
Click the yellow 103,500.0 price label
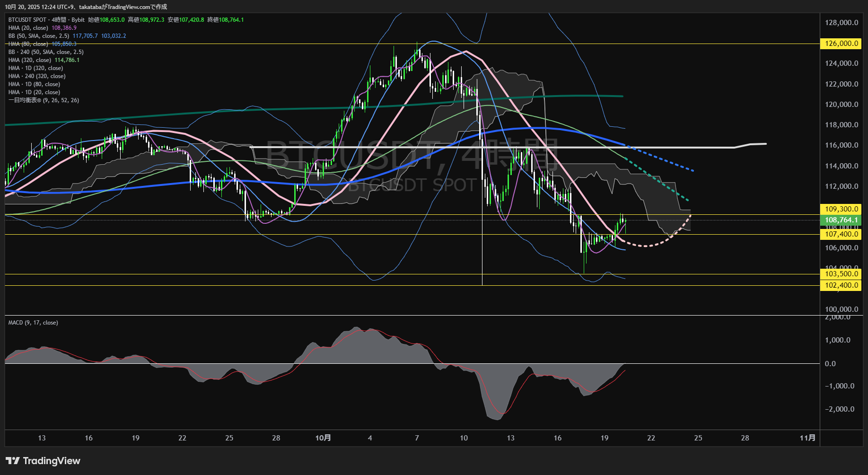coord(841,274)
